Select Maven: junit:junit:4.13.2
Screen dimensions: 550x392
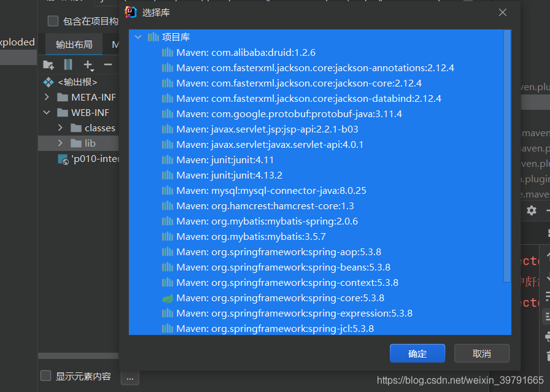[230, 175]
